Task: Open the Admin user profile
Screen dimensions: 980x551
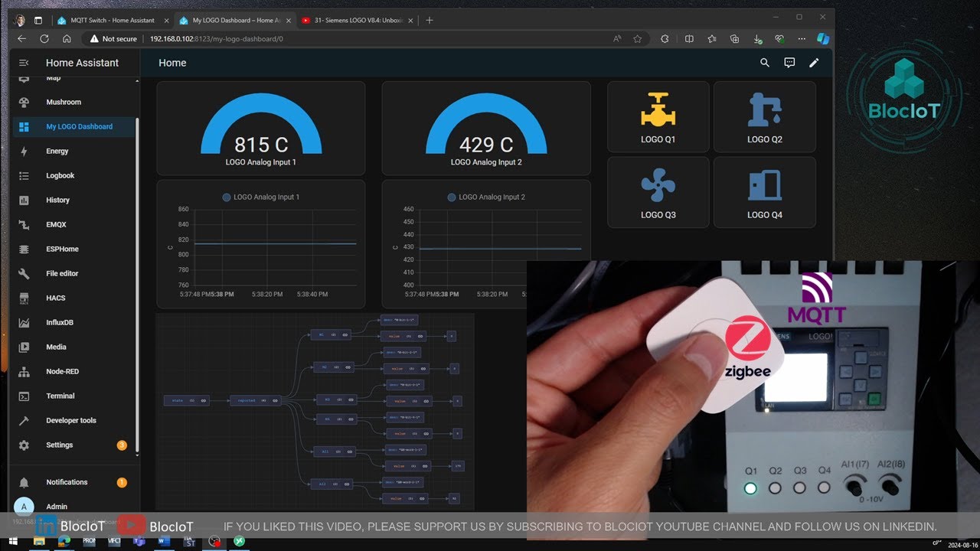Action: (x=75, y=507)
